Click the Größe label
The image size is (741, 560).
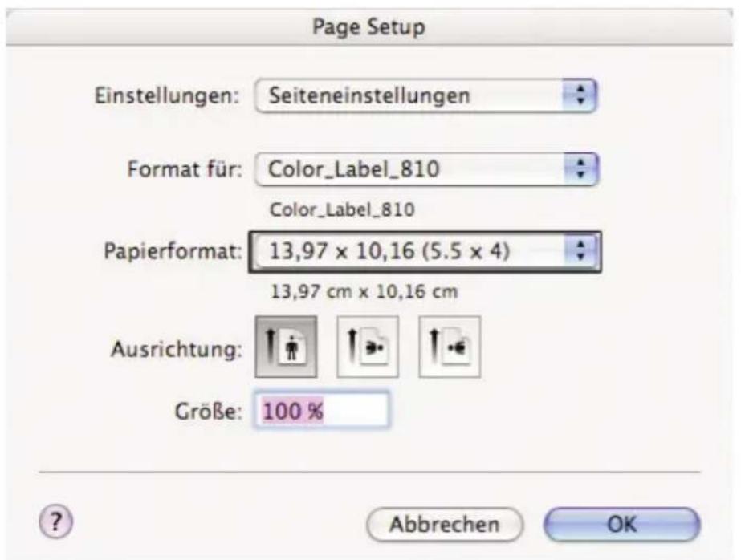click(209, 412)
